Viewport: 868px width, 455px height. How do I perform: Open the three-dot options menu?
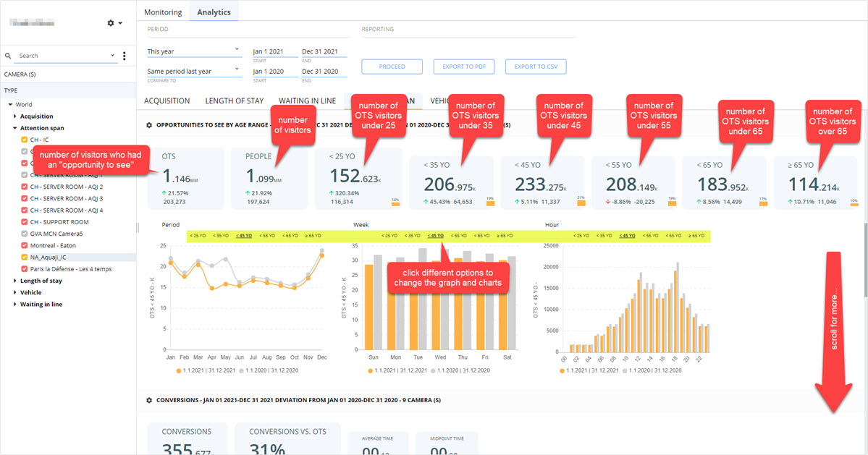pos(124,56)
